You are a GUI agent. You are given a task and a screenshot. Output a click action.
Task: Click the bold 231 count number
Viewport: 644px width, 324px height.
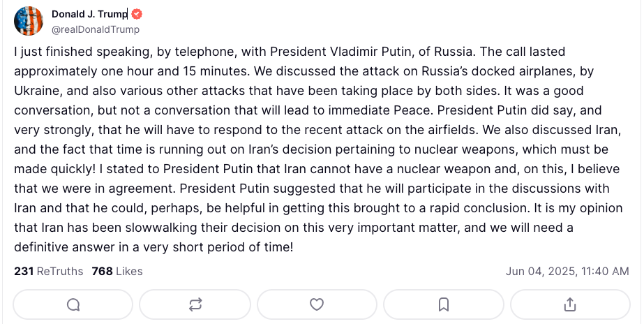[24, 272]
